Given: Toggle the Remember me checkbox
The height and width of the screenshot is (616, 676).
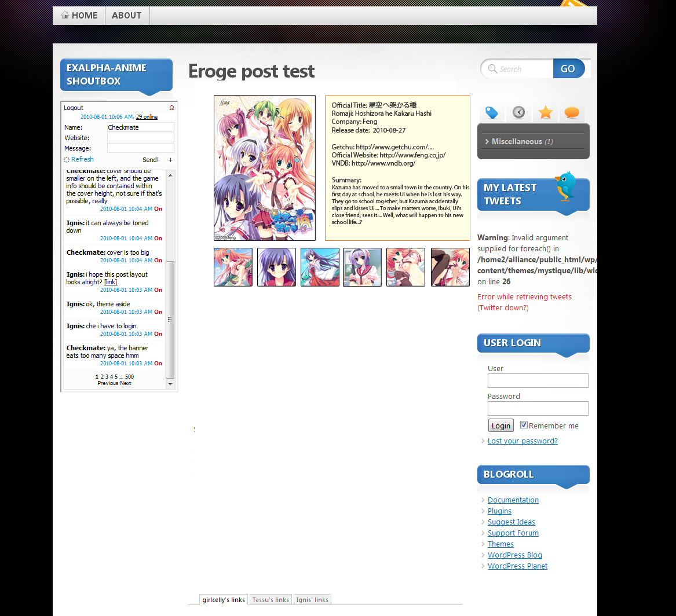Looking at the screenshot, I should [524, 425].
